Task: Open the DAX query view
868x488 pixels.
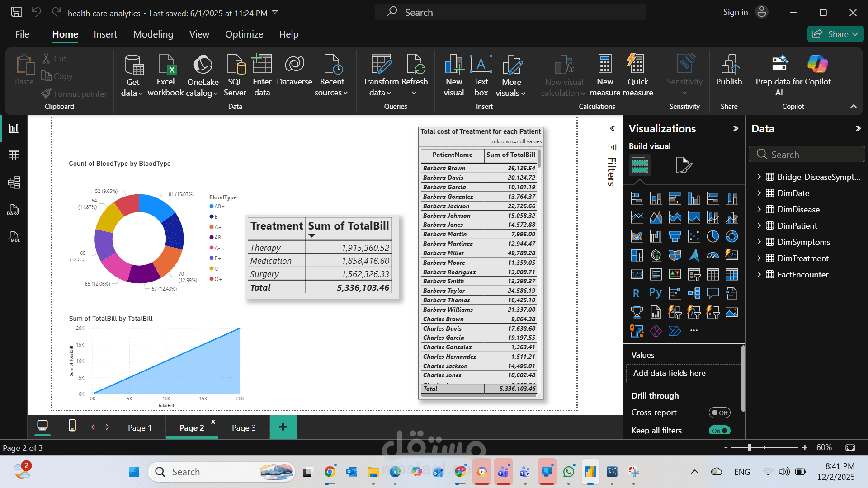Action: point(14,210)
